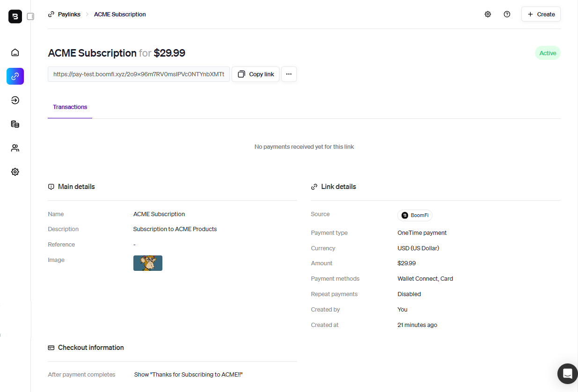Click the 'Description' label
Screen dimensions: 578x392
tap(63, 229)
